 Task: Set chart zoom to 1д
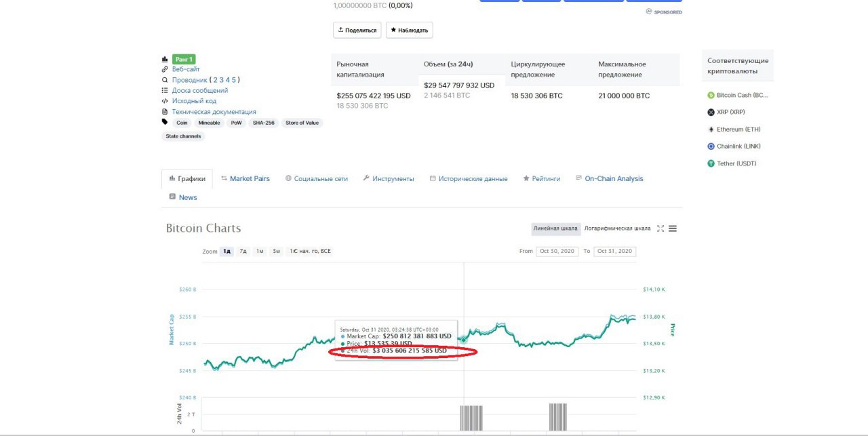click(x=227, y=252)
